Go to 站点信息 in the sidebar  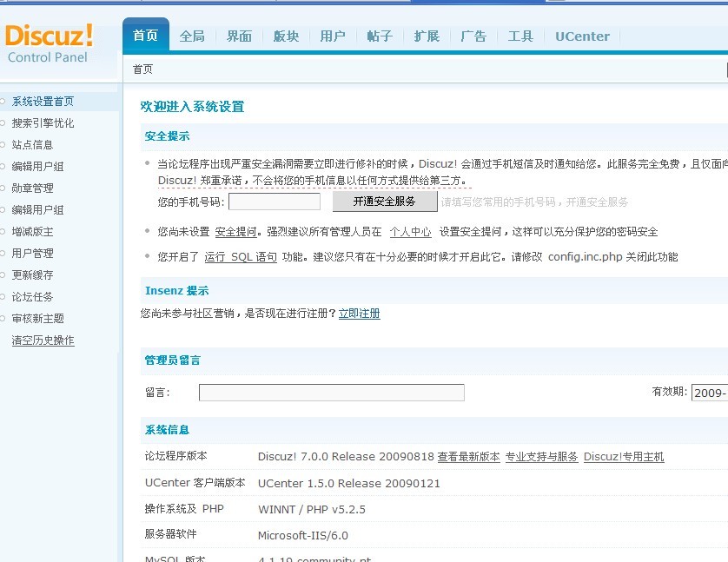pyautogui.click(x=32, y=145)
